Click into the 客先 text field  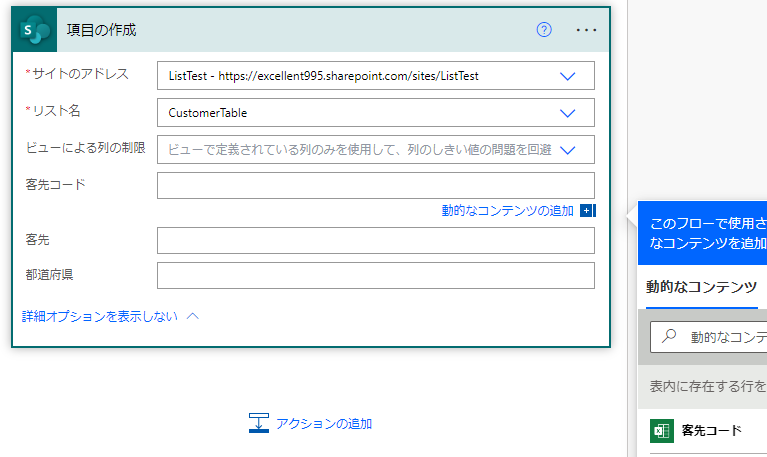tap(375, 240)
